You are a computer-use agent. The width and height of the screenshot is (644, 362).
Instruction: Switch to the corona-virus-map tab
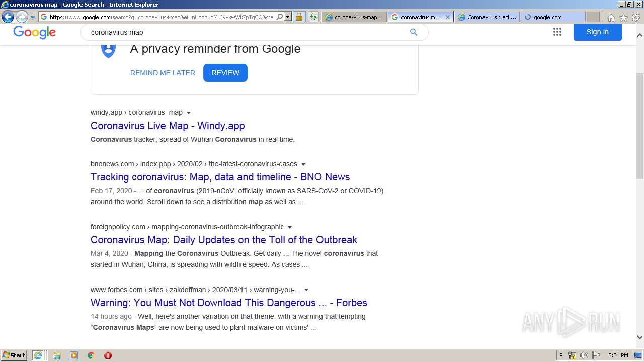point(354,17)
